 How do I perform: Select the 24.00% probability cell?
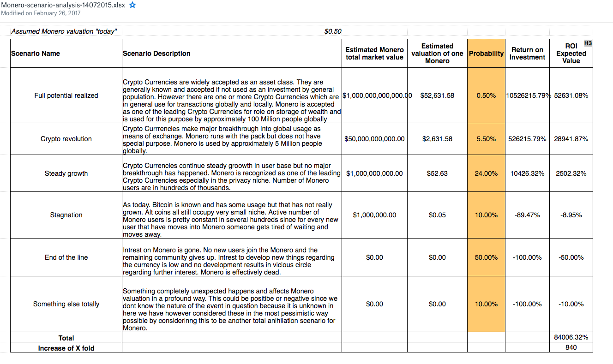pyautogui.click(x=486, y=173)
